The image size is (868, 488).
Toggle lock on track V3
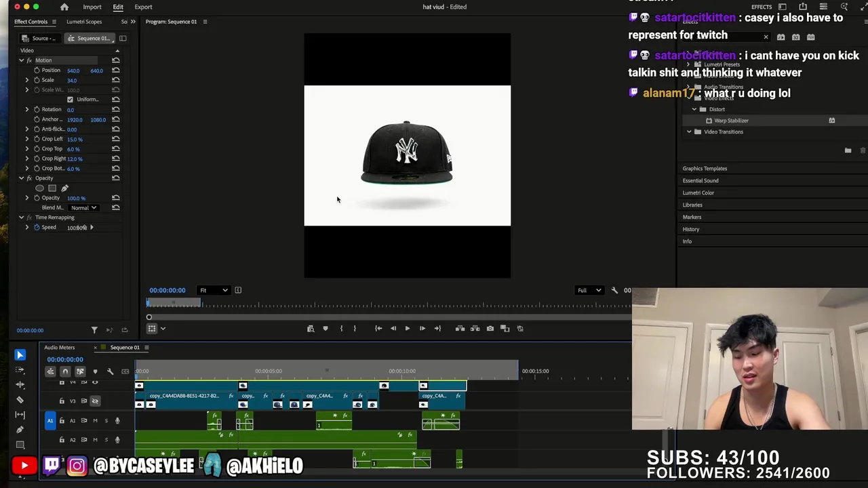coord(62,401)
